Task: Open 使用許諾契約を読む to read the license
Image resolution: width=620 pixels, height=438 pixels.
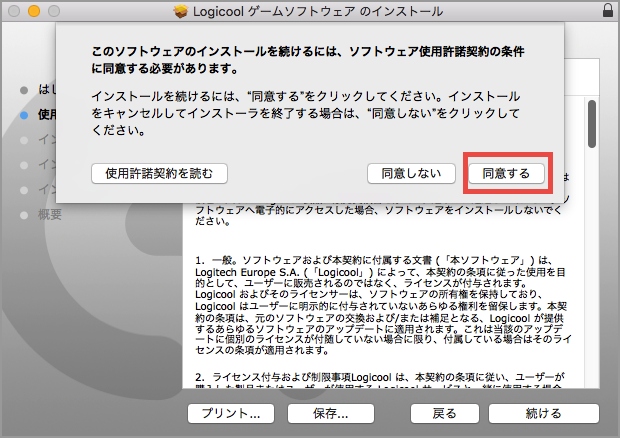Action: 159,174
